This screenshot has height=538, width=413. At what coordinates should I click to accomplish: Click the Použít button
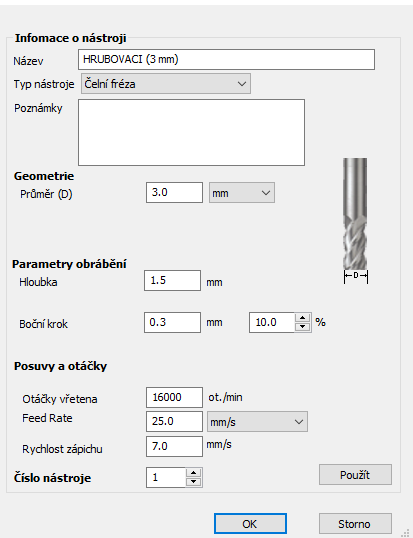(355, 475)
